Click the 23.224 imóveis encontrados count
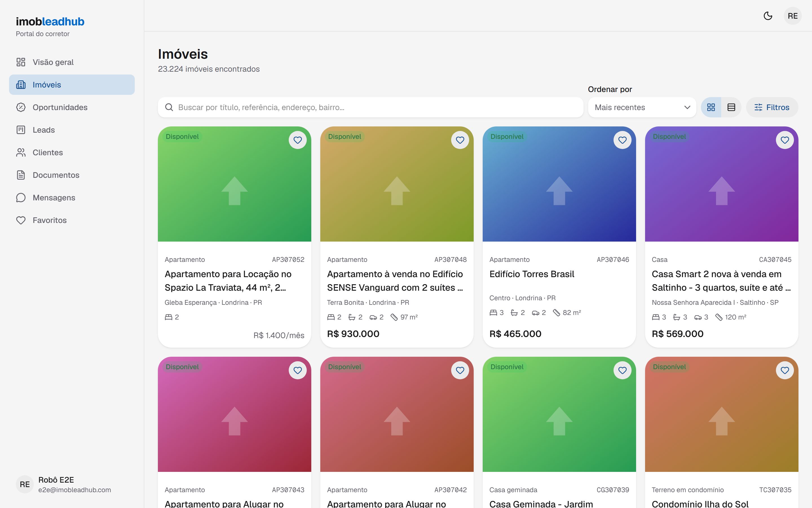This screenshot has height=508, width=812. (209, 69)
